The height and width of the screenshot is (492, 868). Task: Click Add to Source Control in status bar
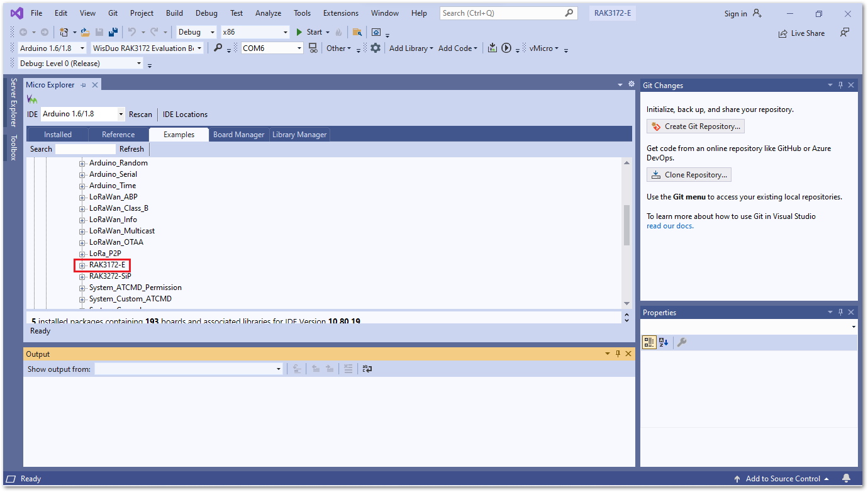pyautogui.click(x=782, y=479)
